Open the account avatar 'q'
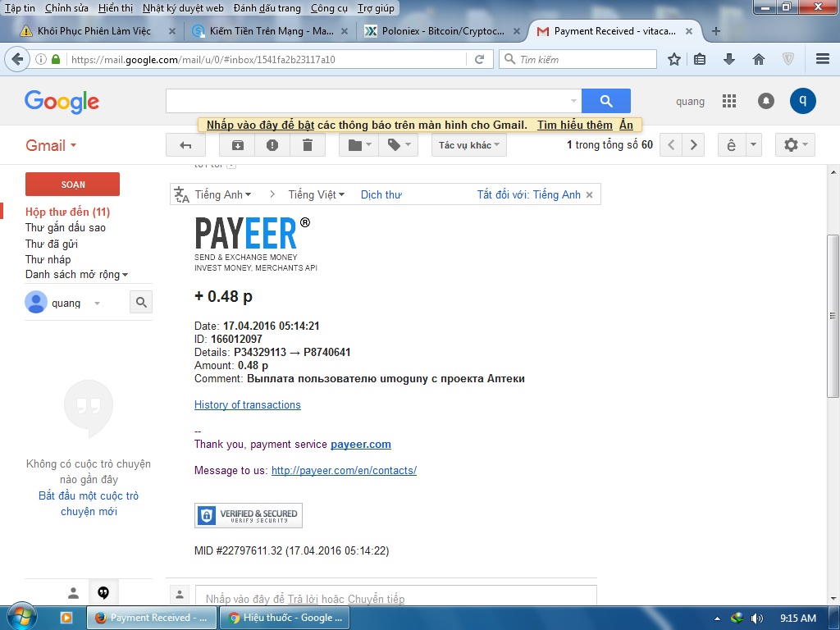This screenshot has height=630, width=840. point(802,101)
